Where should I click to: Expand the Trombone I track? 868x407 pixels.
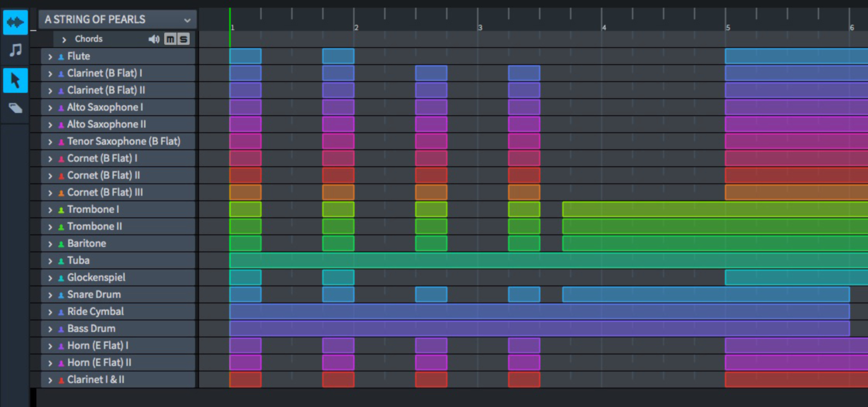point(50,210)
